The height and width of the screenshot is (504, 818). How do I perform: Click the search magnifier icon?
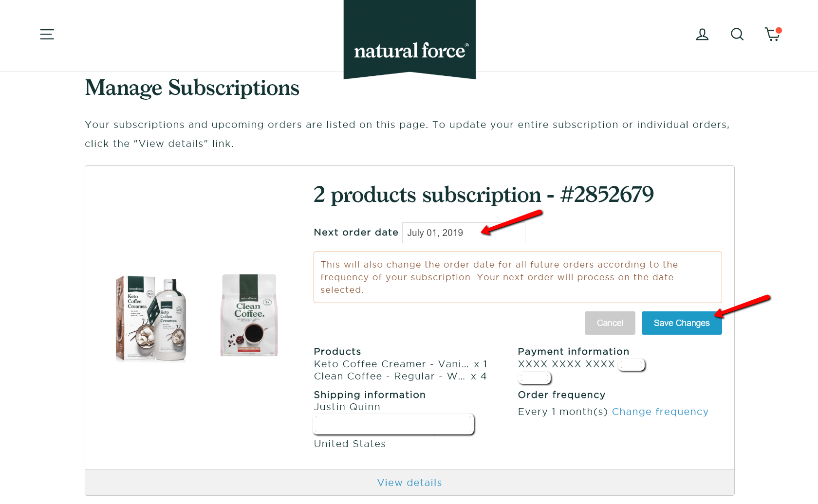click(x=737, y=34)
